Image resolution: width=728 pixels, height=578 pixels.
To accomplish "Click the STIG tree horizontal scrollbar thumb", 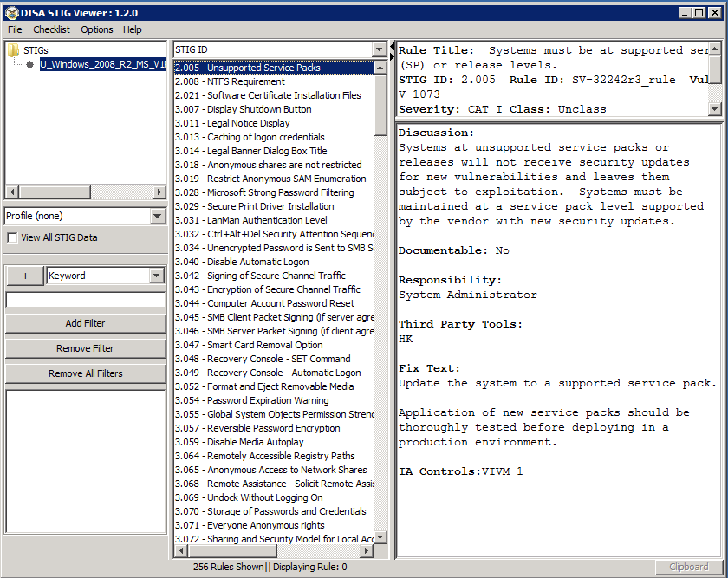I will [55, 192].
